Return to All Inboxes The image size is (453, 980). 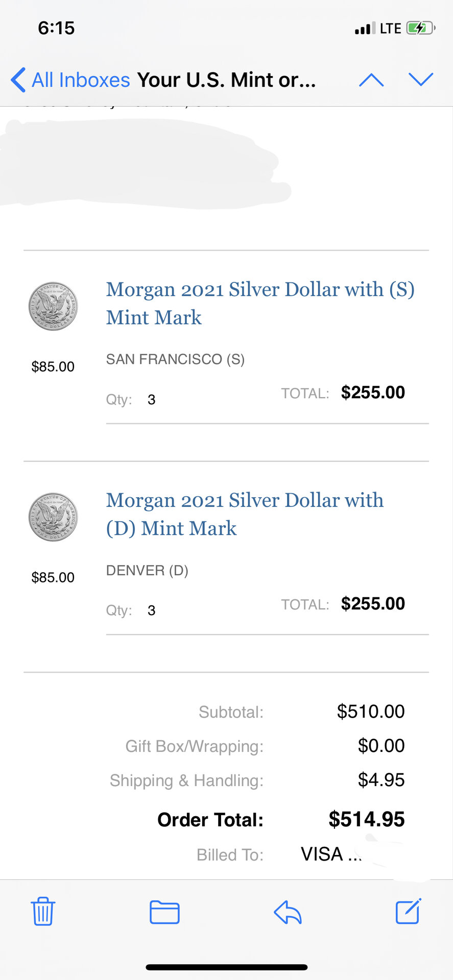[x=81, y=80]
